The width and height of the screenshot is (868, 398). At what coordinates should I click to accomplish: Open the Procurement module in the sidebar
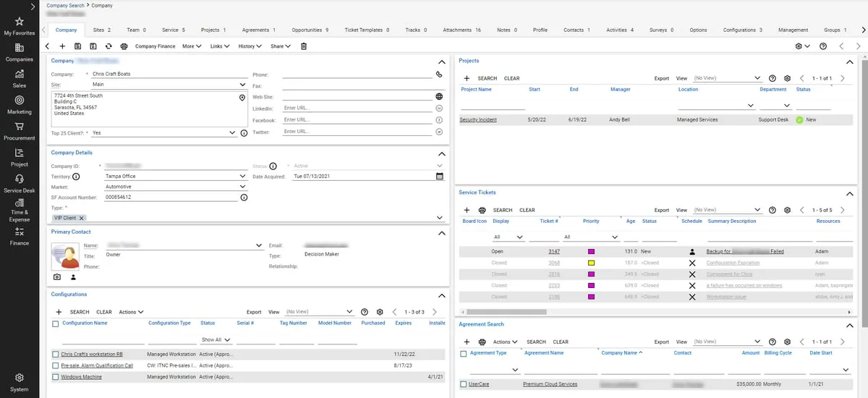(19, 132)
